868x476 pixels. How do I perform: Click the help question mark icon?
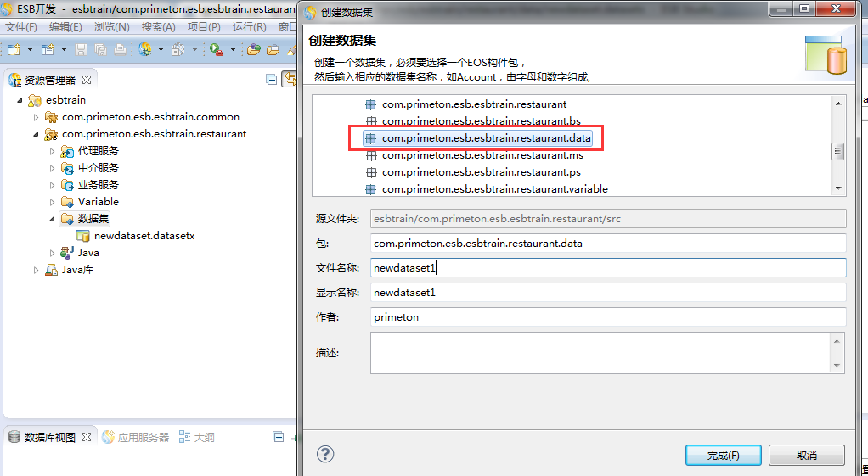325,455
